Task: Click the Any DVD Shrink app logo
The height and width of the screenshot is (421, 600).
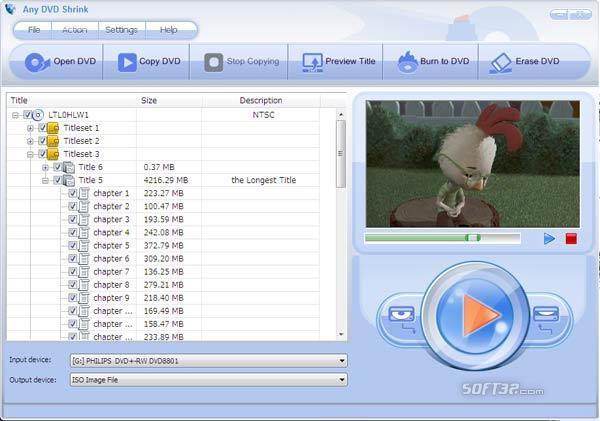Action: click(x=10, y=9)
